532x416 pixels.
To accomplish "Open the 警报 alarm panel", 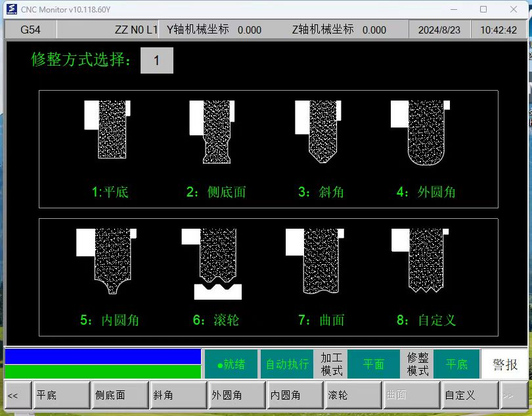I will (x=504, y=364).
